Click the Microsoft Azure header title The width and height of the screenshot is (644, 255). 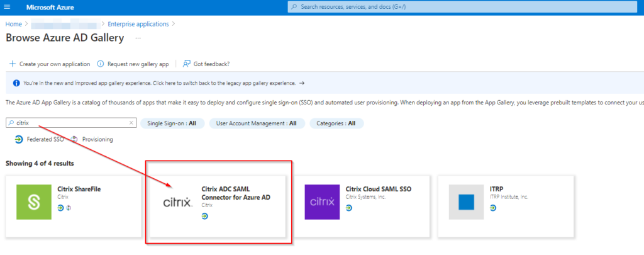[x=50, y=8]
